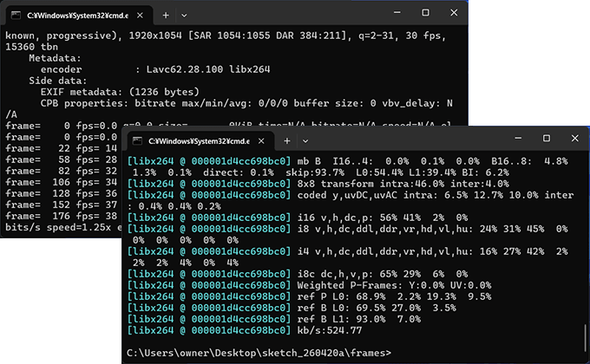Click 'EXIF metadata: (1236 bytes)' in back window
Image resolution: width=590 pixels, height=364 pixels.
point(120,92)
